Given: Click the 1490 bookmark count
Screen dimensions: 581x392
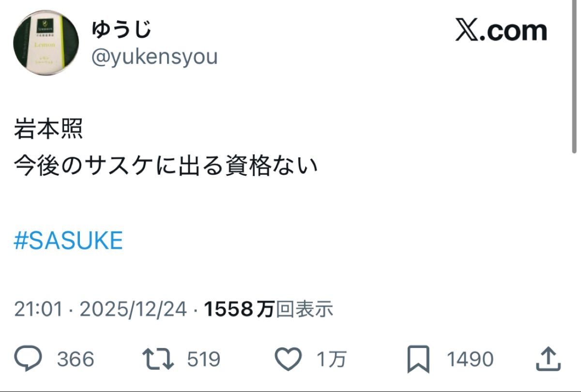Looking at the screenshot, I should (x=470, y=360).
